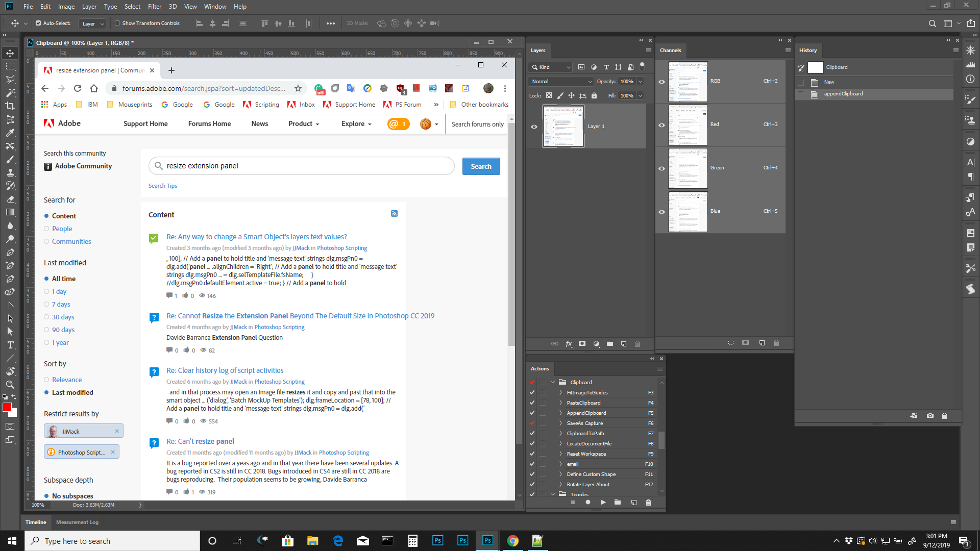
Task: Toggle the SaveAs Capture action checkmark
Action: click(532, 423)
